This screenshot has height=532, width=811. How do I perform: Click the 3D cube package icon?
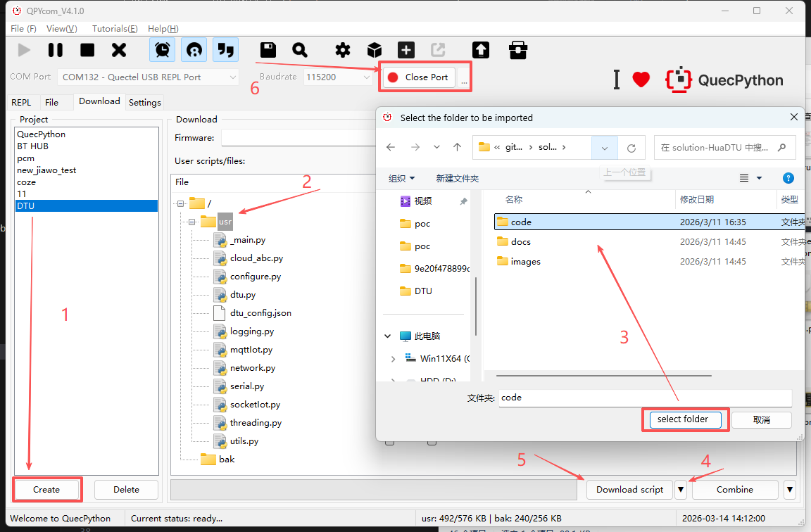coord(375,50)
